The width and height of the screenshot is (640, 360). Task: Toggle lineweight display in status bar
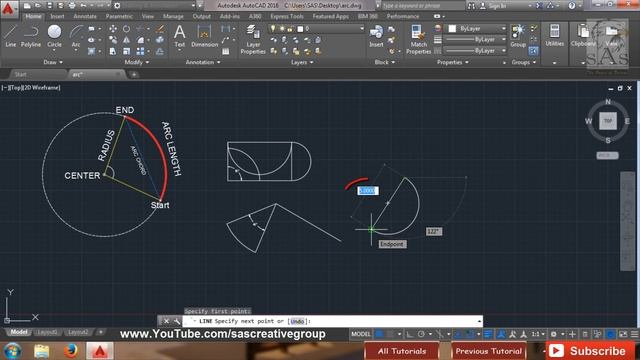click(488, 334)
